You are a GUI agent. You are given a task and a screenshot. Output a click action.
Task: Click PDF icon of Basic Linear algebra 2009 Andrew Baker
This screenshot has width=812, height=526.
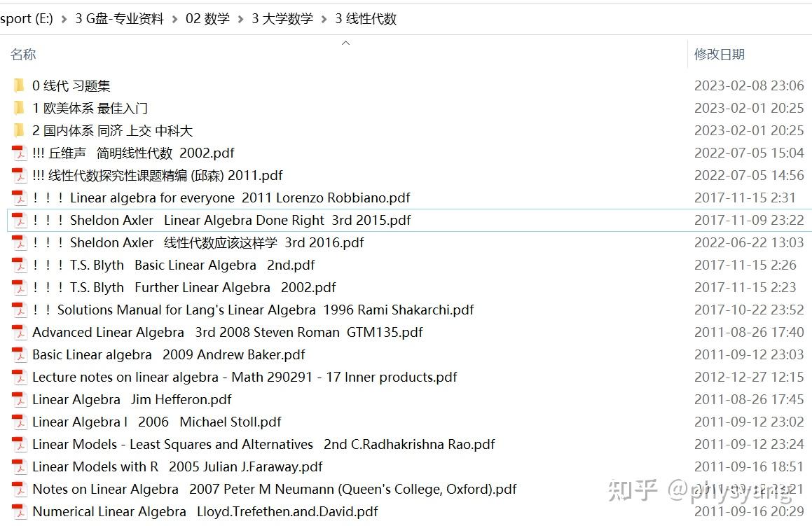(x=19, y=354)
